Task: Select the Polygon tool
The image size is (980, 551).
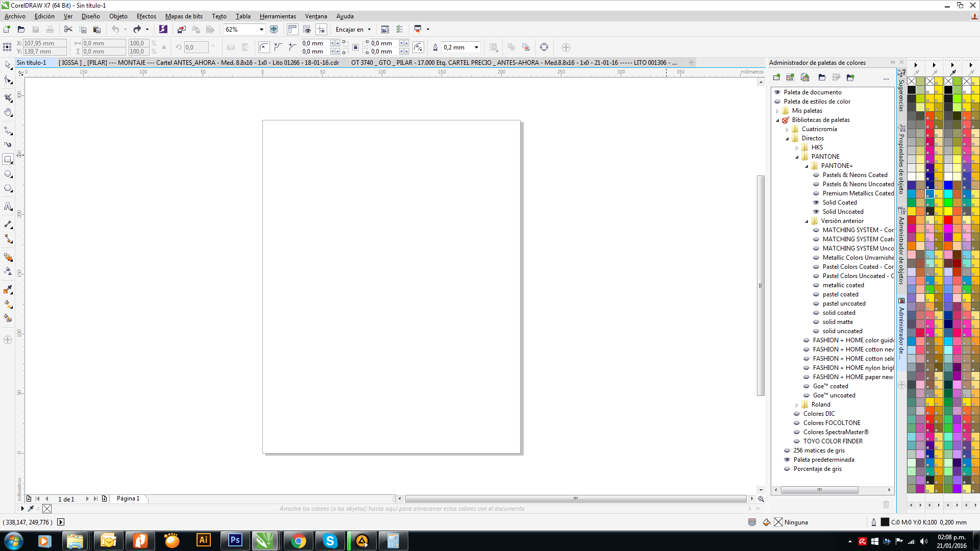Action: pos(8,188)
